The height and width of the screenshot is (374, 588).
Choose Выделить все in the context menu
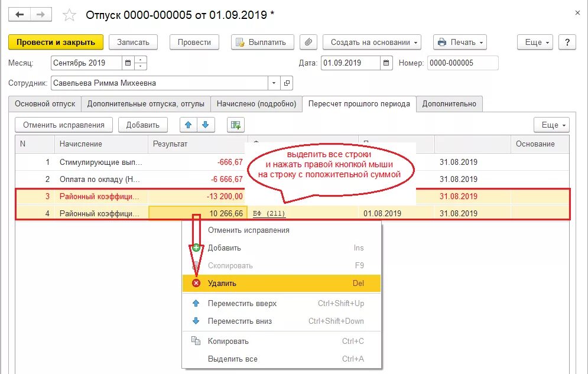281,359
